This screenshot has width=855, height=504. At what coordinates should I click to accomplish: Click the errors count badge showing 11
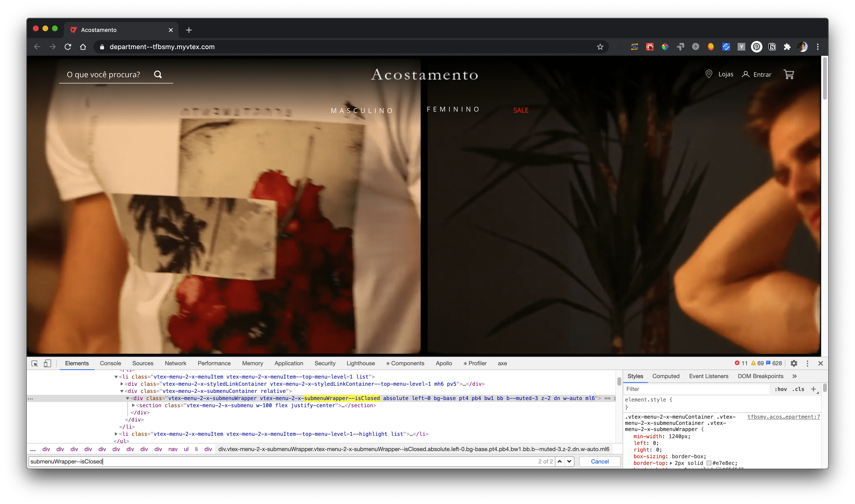pyautogui.click(x=741, y=363)
